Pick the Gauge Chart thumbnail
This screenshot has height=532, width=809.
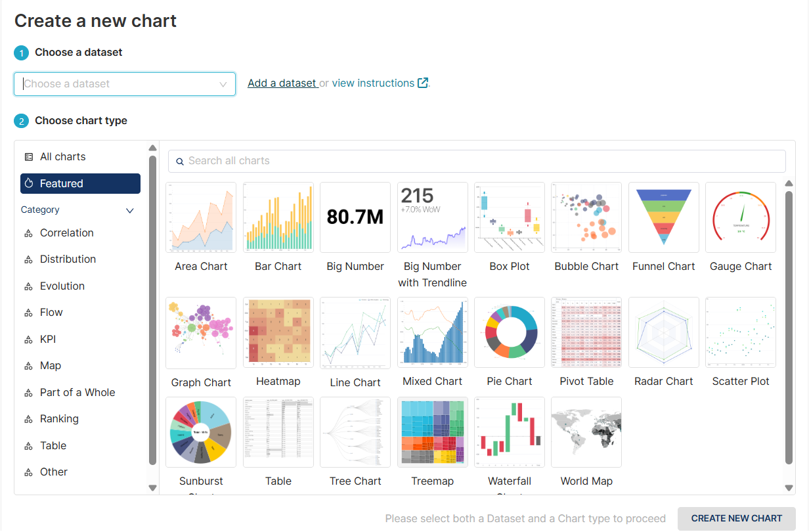click(x=740, y=218)
